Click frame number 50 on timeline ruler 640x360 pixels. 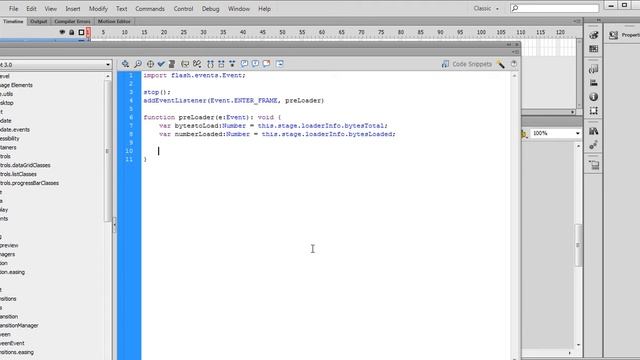click(x=282, y=32)
